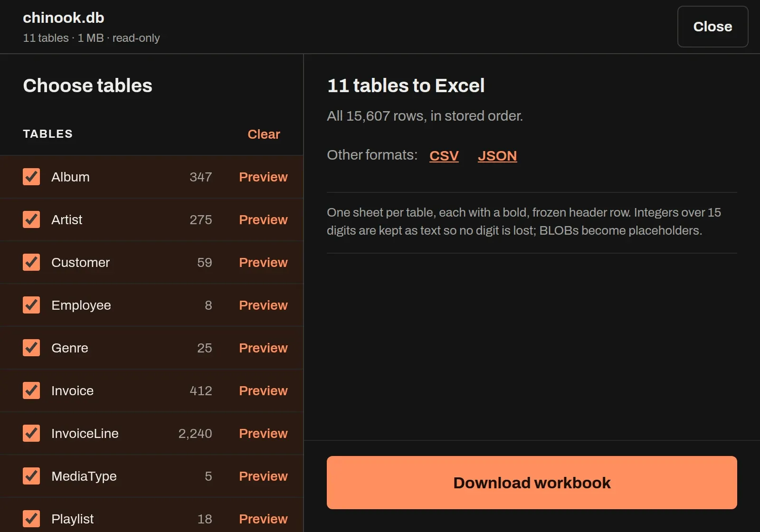Click the TABLES column label

pos(48,134)
